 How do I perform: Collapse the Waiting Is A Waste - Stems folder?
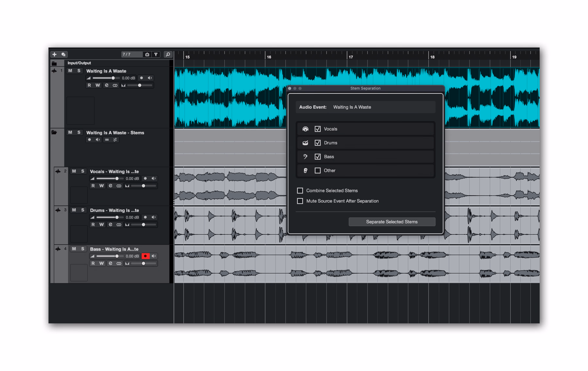click(54, 132)
